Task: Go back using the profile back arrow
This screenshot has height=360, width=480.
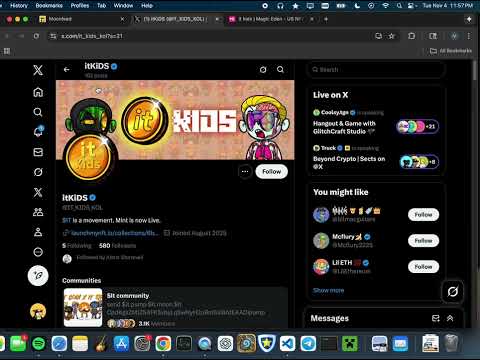Action: 66,69
